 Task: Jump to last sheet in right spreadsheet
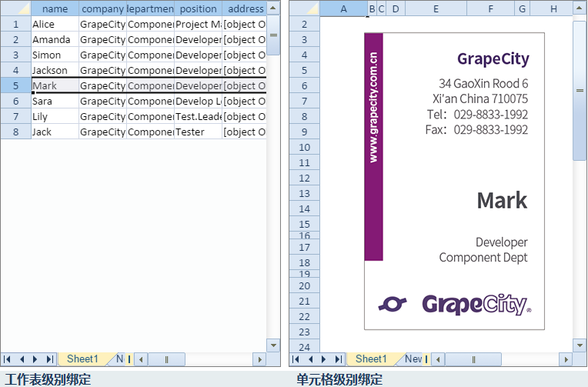(338, 359)
